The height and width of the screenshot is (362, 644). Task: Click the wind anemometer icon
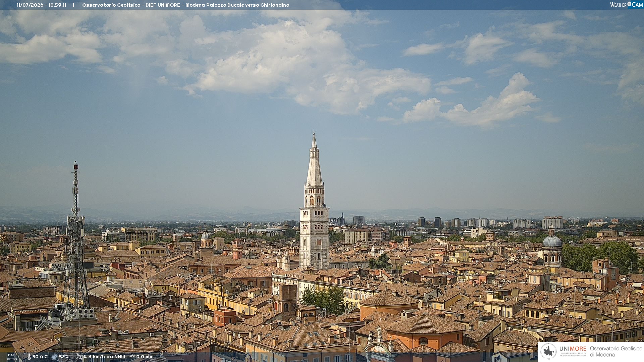pos(79,357)
